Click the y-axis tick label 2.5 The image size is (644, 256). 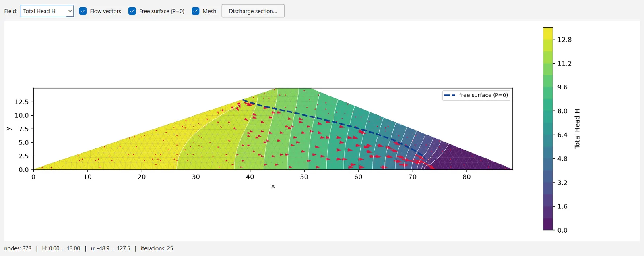(24, 156)
